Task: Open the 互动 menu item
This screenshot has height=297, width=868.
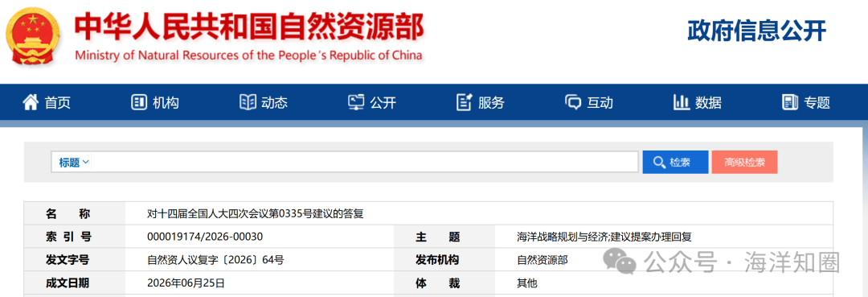Action: [x=600, y=102]
